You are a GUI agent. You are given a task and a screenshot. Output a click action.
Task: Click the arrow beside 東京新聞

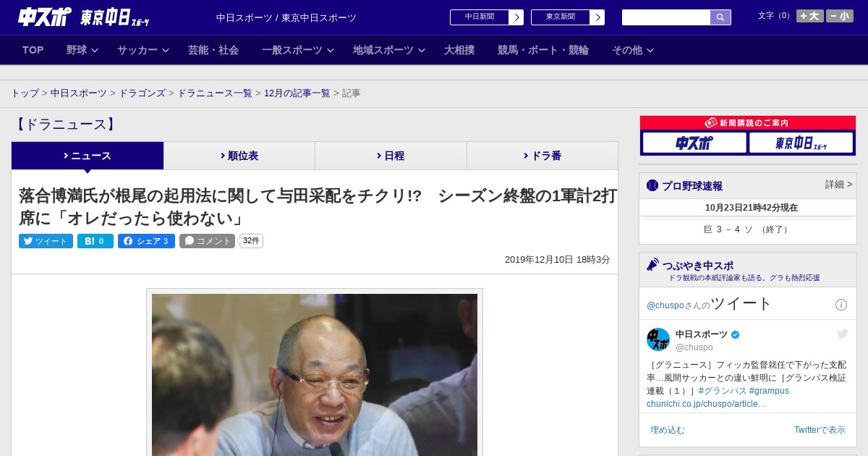pyautogui.click(x=597, y=17)
